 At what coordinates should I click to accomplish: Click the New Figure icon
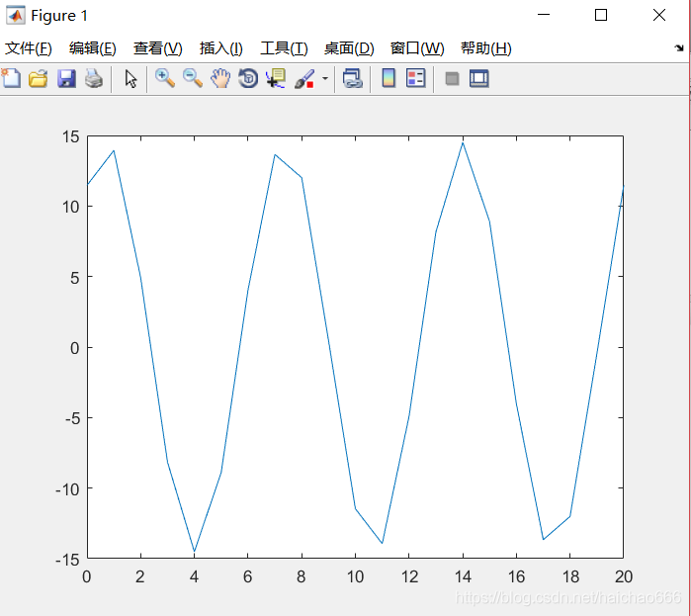11,79
